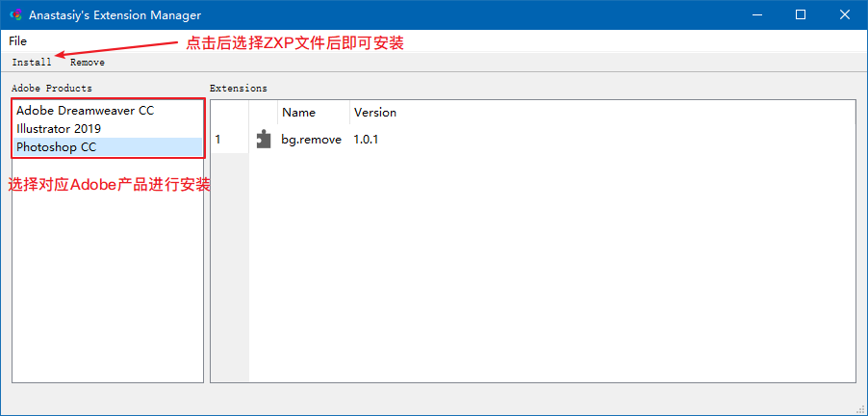Select Adobe Dreamweaver CC in the product list

point(108,110)
